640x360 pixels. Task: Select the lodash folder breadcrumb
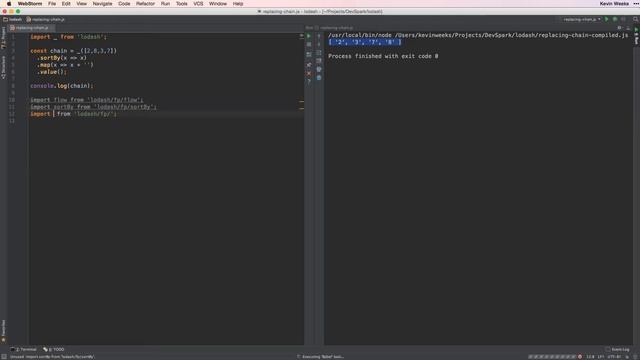tap(13, 19)
